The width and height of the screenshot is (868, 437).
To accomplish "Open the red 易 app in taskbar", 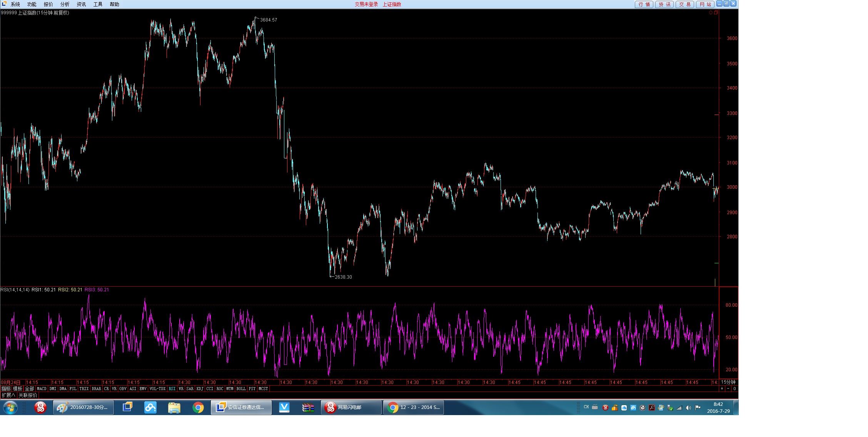I will pos(40,407).
